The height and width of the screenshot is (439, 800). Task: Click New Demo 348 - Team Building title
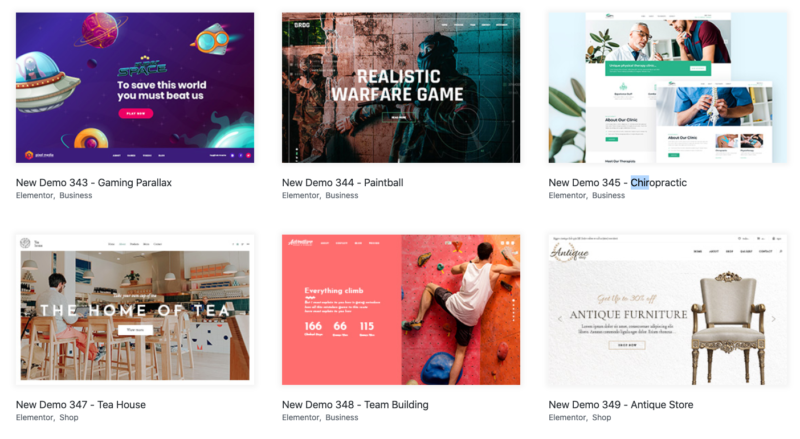click(x=355, y=405)
